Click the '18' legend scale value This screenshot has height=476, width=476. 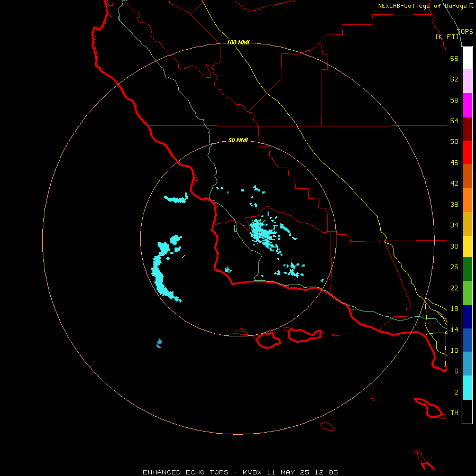[454, 309]
